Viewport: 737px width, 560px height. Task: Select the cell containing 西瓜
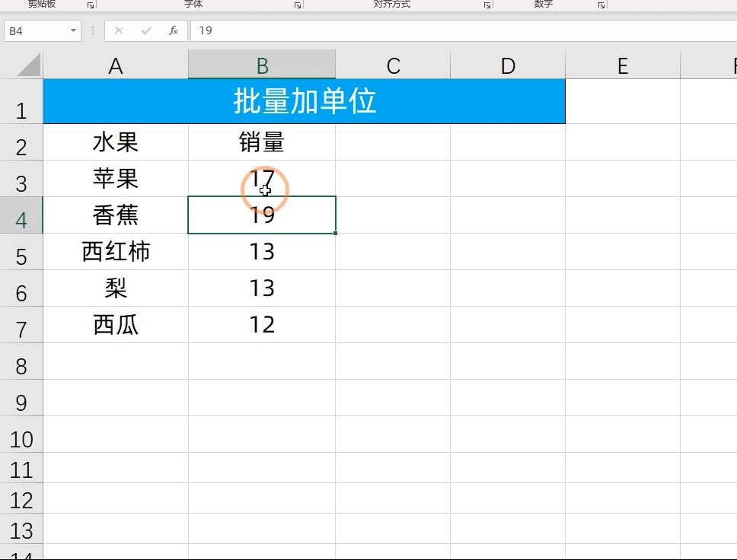click(x=115, y=325)
